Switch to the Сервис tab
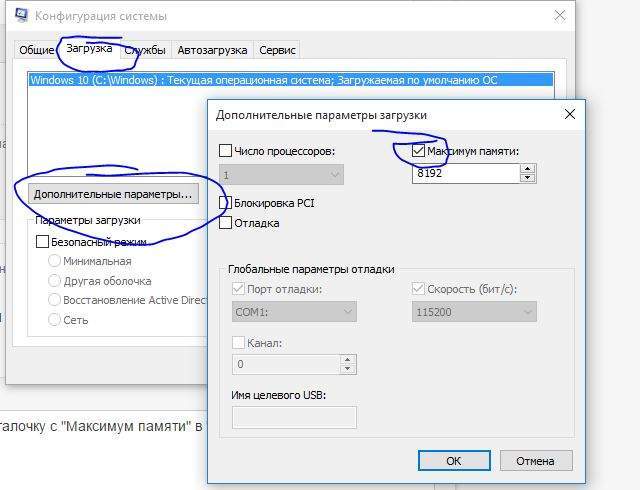 pyautogui.click(x=277, y=50)
